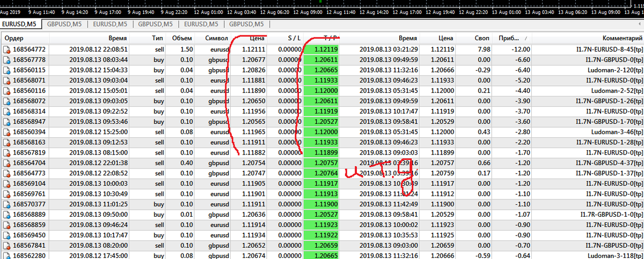The height and width of the screenshot is (259, 644).
Task: Click the order icon beside 168560116
Action: (6, 91)
